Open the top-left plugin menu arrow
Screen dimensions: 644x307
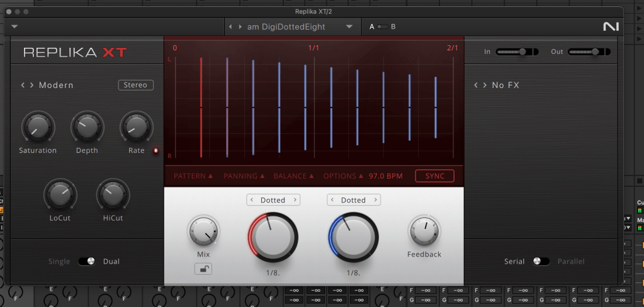[x=15, y=26]
